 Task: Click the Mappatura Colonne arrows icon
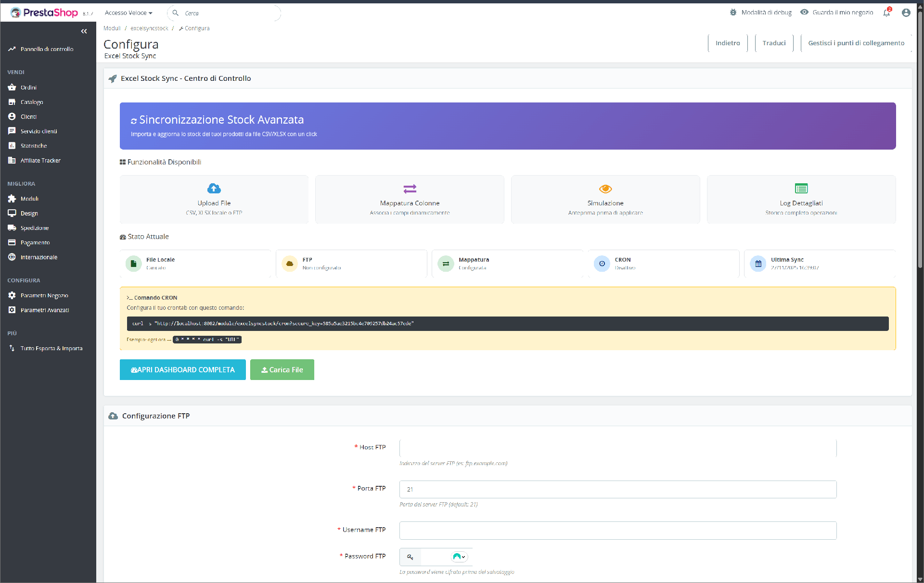click(410, 189)
